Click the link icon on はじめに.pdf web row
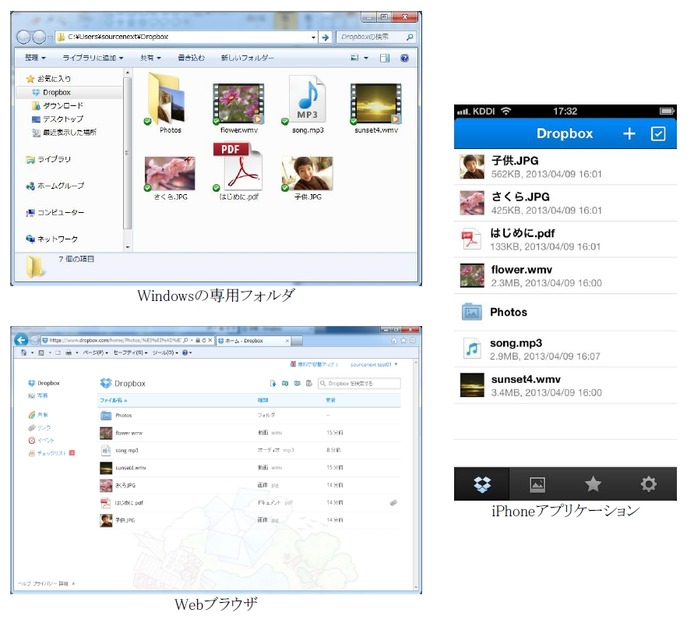Viewport: 687px width, 620px height. (393, 503)
